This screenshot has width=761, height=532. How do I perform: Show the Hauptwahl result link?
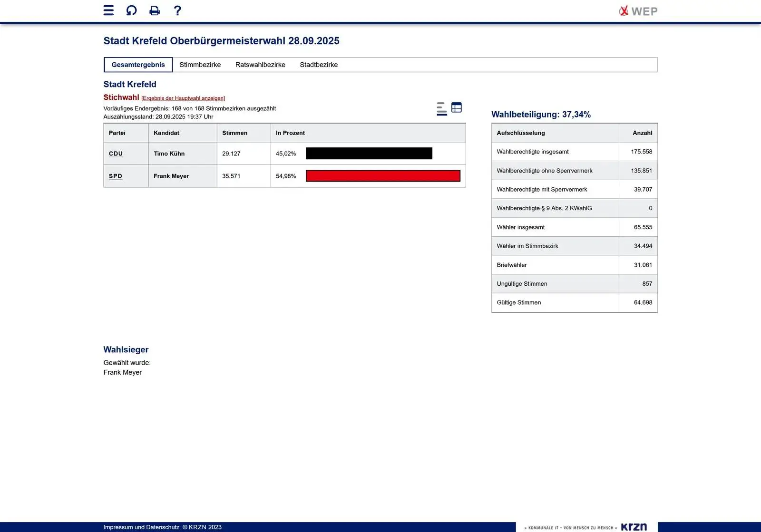tap(183, 98)
